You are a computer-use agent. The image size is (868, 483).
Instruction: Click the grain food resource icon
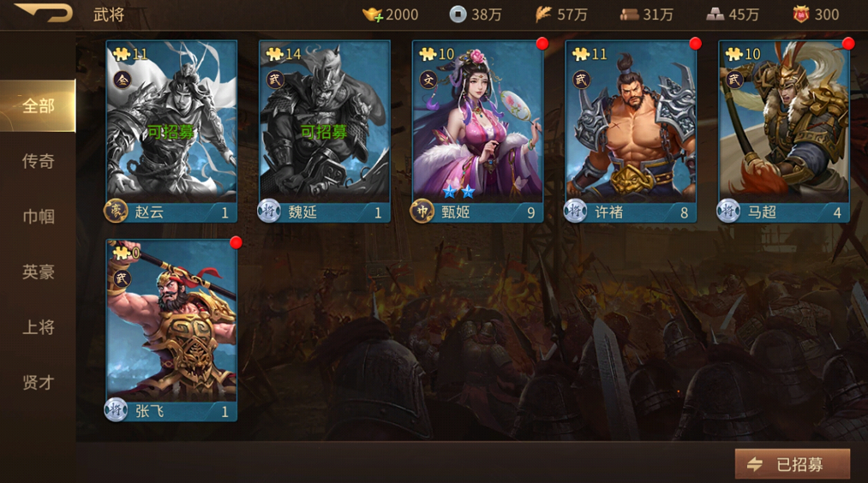pyautogui.click(x=543, y=15)
